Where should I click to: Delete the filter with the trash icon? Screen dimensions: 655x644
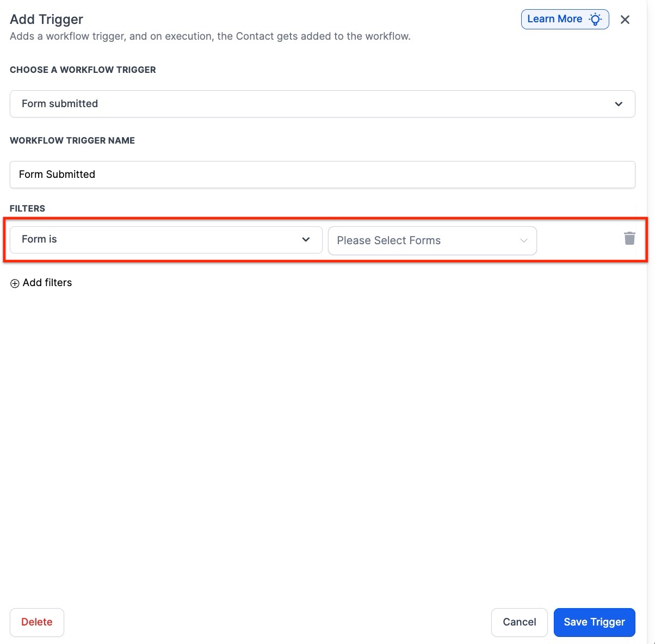click(629, 238)
